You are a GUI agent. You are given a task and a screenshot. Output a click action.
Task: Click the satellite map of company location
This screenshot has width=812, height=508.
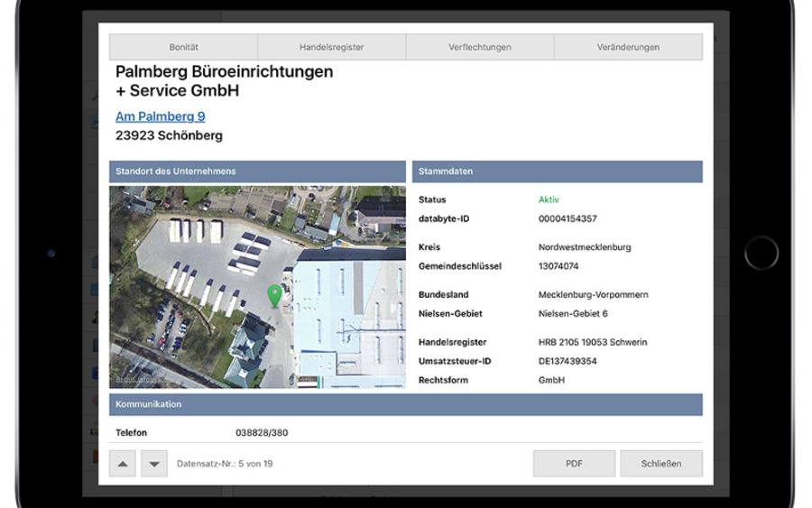click(257, 287)
